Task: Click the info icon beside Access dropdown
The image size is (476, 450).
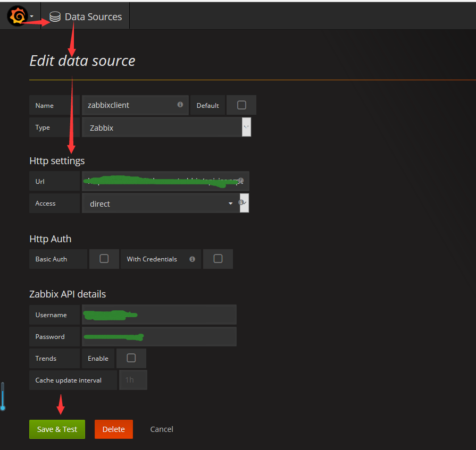Action: [241, 202]
